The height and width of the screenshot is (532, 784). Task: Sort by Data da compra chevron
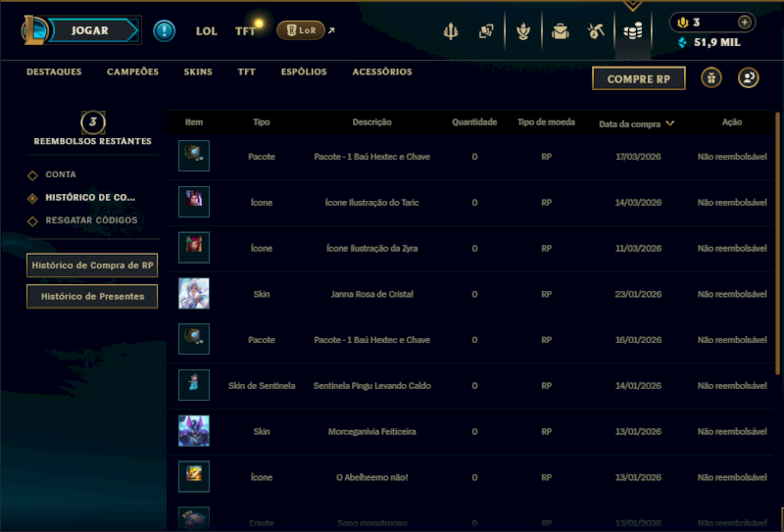pos(670,123)
